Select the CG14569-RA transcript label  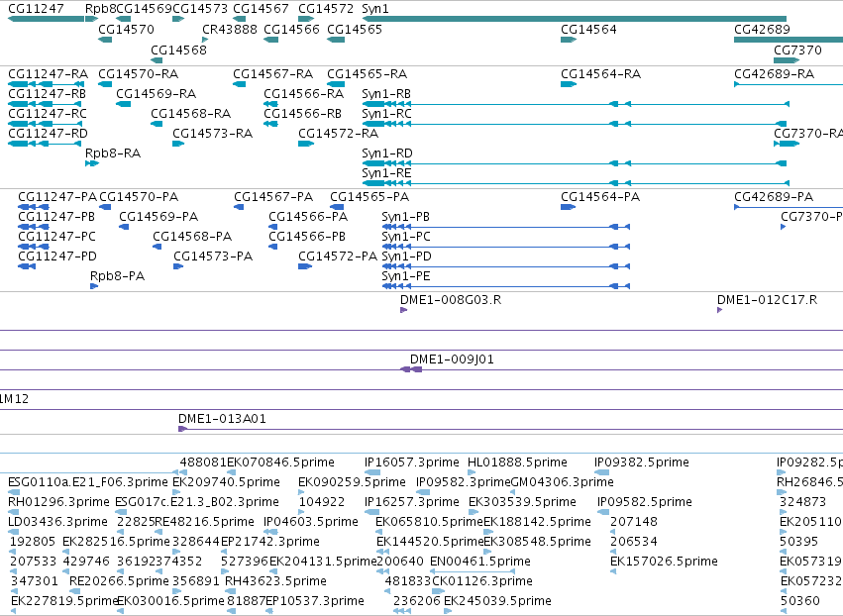pyautogui.click(x=156, y=93)
